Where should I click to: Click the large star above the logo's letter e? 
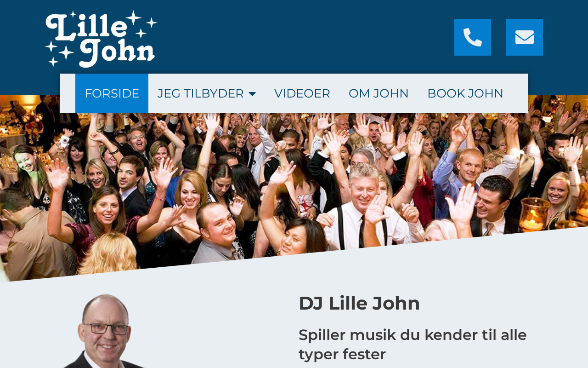[134, 18]
